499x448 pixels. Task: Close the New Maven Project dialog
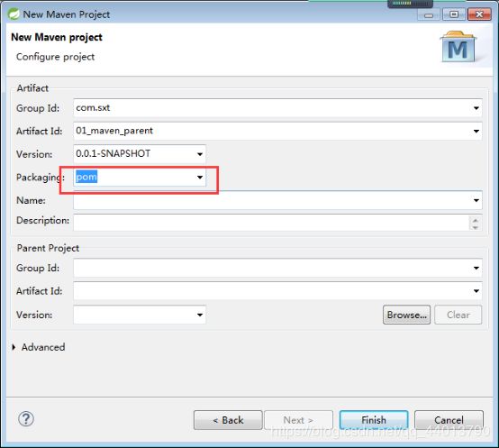pos(479,14)
